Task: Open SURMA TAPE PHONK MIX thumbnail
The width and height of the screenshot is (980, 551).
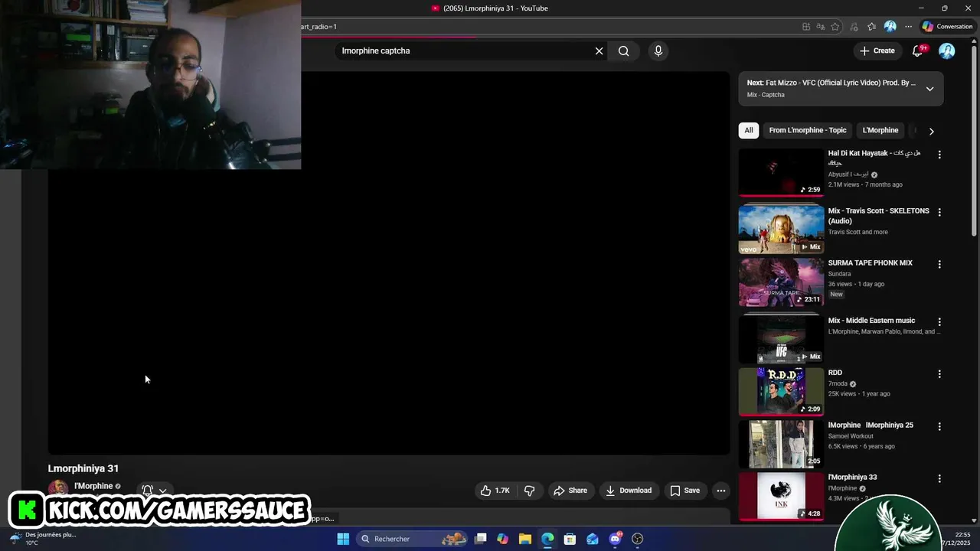Action: pyautogui.click(x=781, y=282)
